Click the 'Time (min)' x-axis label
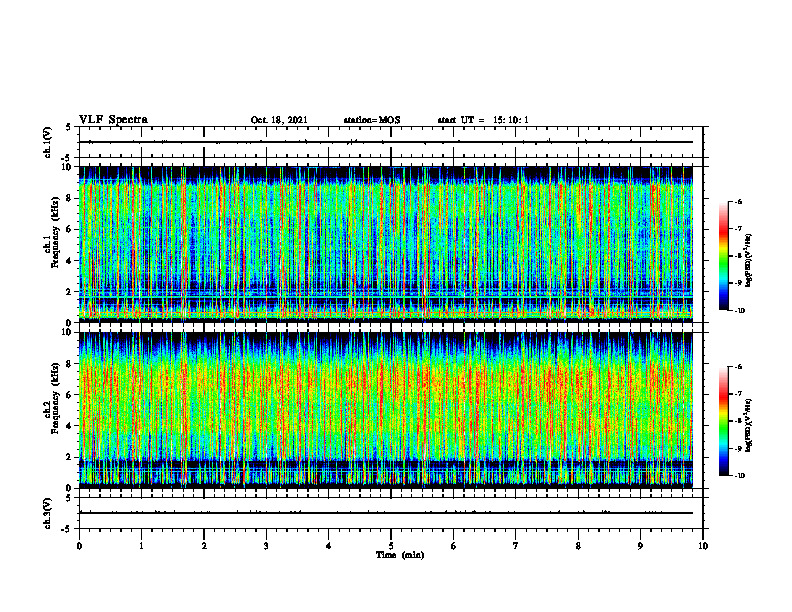The image size is (792, 612). pyautogui.click(x=400, y=555)
